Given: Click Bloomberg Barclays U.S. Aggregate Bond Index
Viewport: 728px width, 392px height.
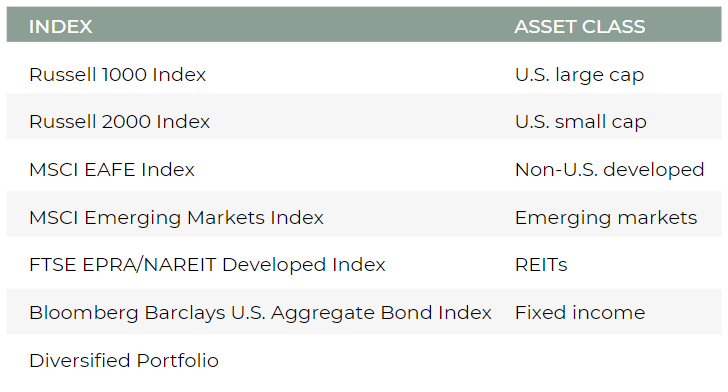Looking at the screenshot, I should click(x=260, y=313).
